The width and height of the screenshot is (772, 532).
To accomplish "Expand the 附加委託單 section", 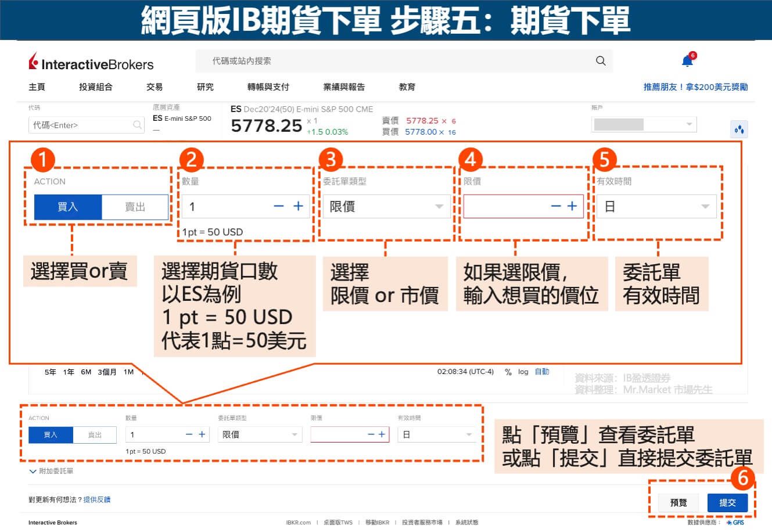I will tap(51, 471).
